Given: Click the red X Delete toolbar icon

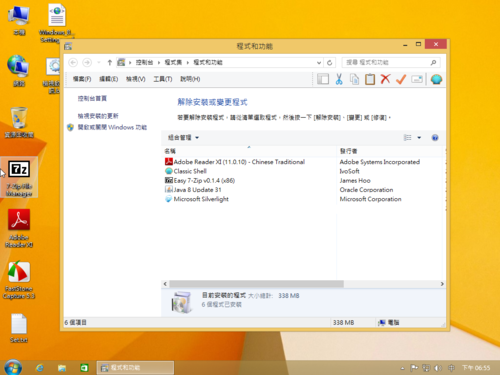Looking at the screenshot, I should [x=385, y=79].
